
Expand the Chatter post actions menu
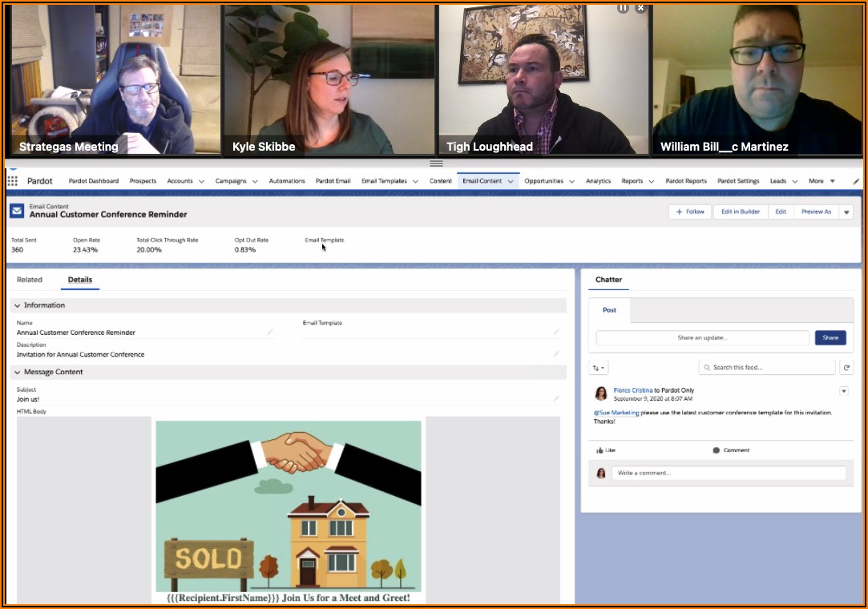coord(843,391)
